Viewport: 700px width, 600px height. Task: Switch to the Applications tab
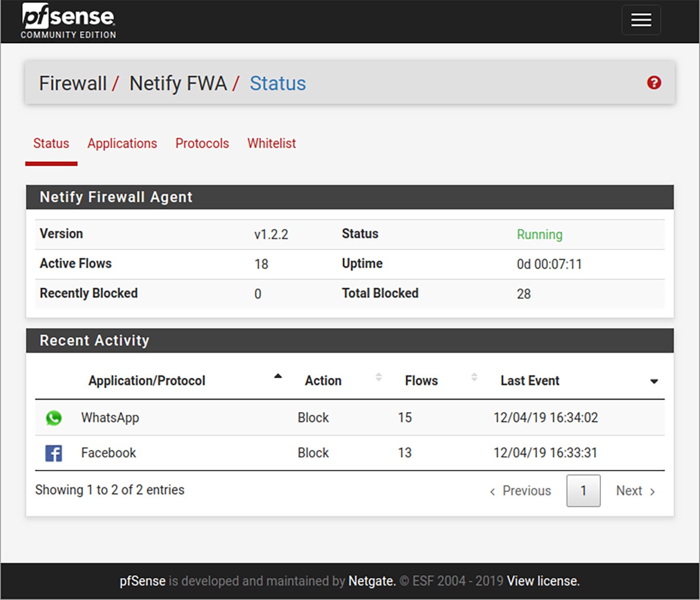[x=122, y=143]
